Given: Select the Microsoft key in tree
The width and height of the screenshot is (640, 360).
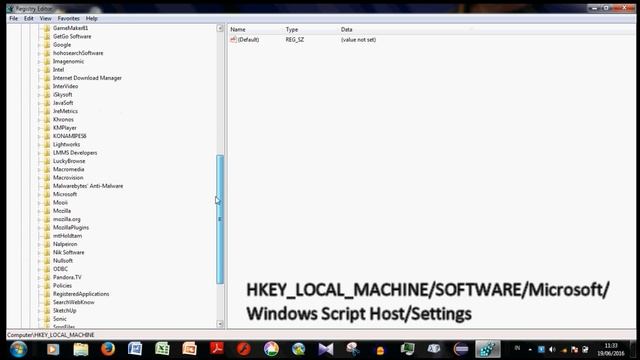Looking at the screenshot, I should click(65, 194).
